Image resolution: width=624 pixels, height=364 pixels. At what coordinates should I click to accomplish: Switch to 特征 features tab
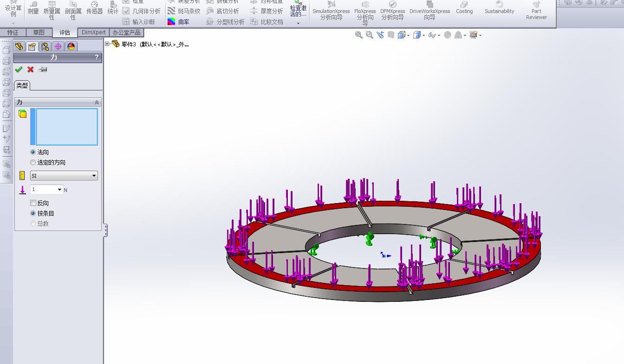(13, 32)
